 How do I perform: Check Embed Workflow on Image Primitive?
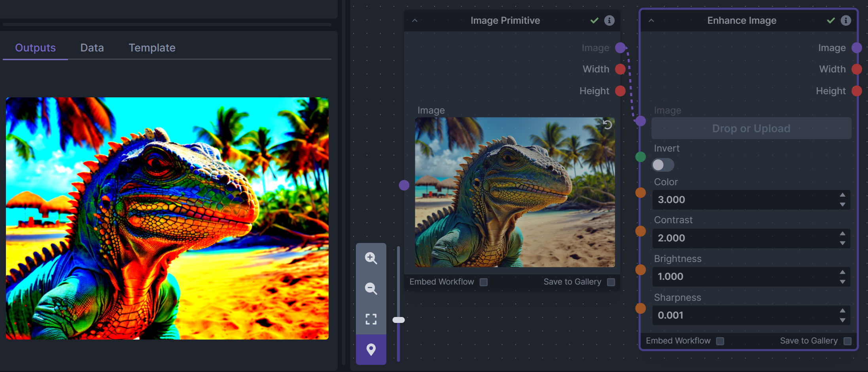coord(484,282)
